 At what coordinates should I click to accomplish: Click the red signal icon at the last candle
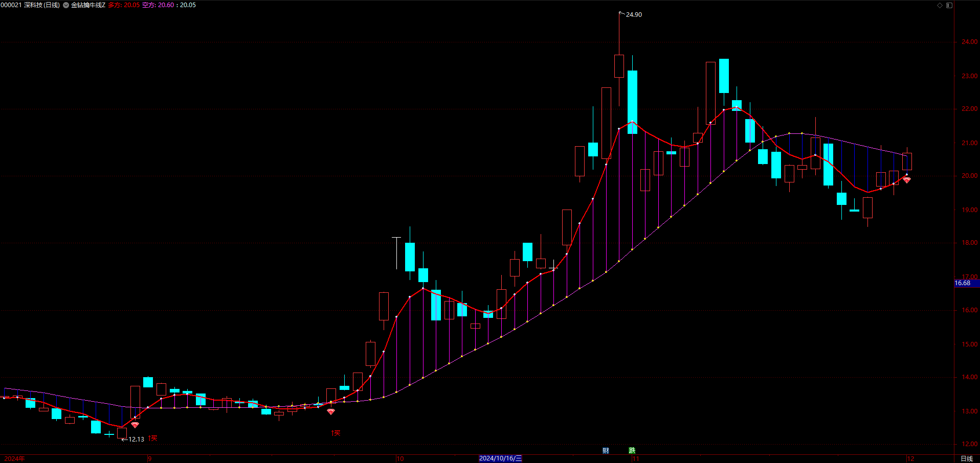click(907, 180)
